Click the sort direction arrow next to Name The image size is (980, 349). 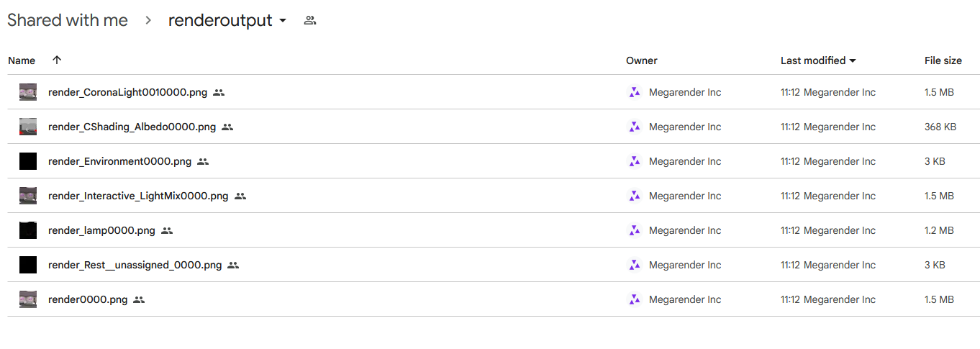point(57,60)
